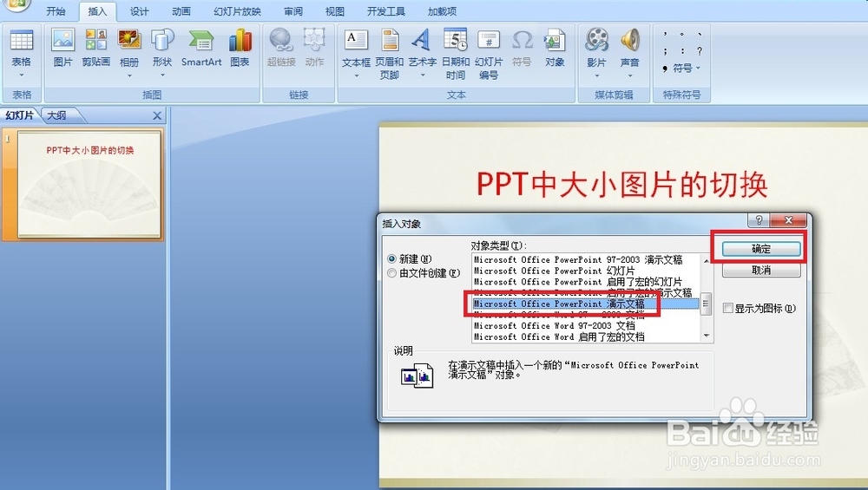This screenshot has height=490, width=868.
Task: Select the 由文件创建 radio button
Action: click(x=392, y=273)
